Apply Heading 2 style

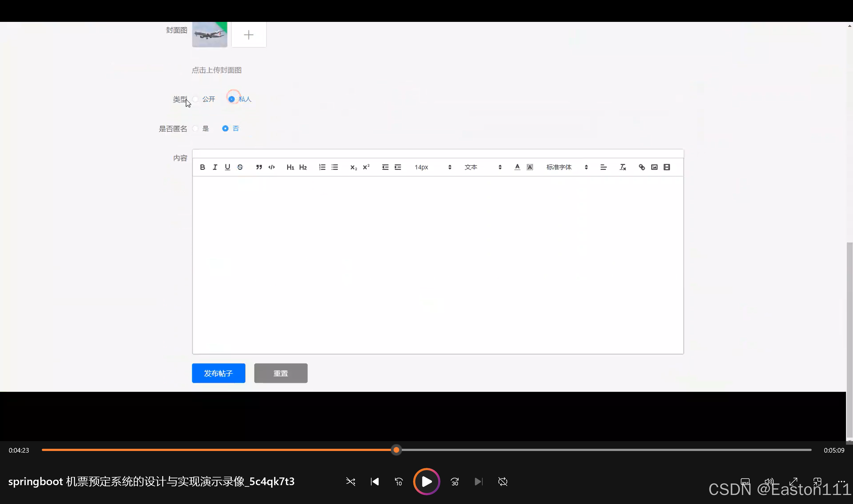click(x=303, y=167)
